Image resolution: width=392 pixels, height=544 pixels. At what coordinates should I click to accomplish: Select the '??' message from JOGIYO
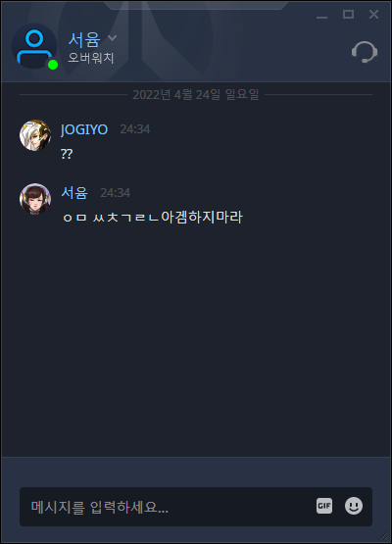[x=67, y=154]
